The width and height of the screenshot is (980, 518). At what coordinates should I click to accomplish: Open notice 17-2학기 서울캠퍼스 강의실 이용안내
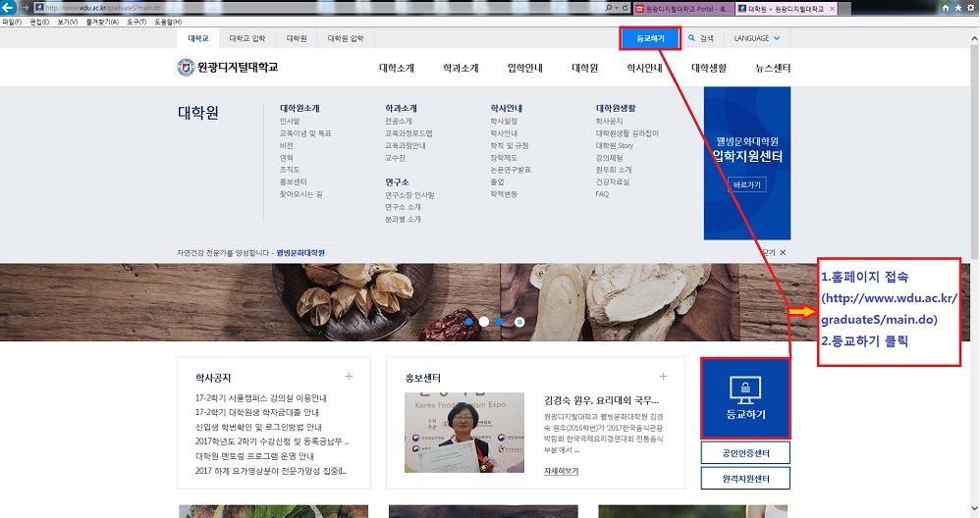260,397
